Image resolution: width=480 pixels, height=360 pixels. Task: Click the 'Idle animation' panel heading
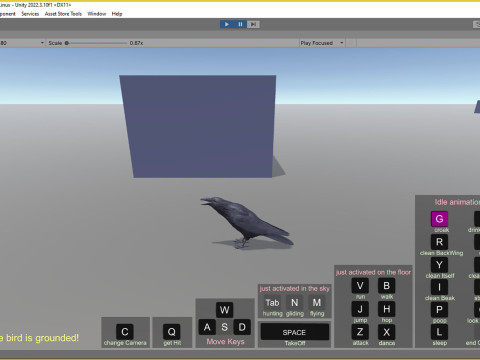457,202
